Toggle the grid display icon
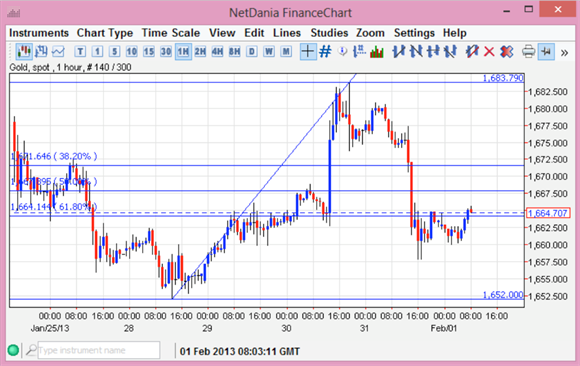The image size is (580, 366). pos(325,51)
